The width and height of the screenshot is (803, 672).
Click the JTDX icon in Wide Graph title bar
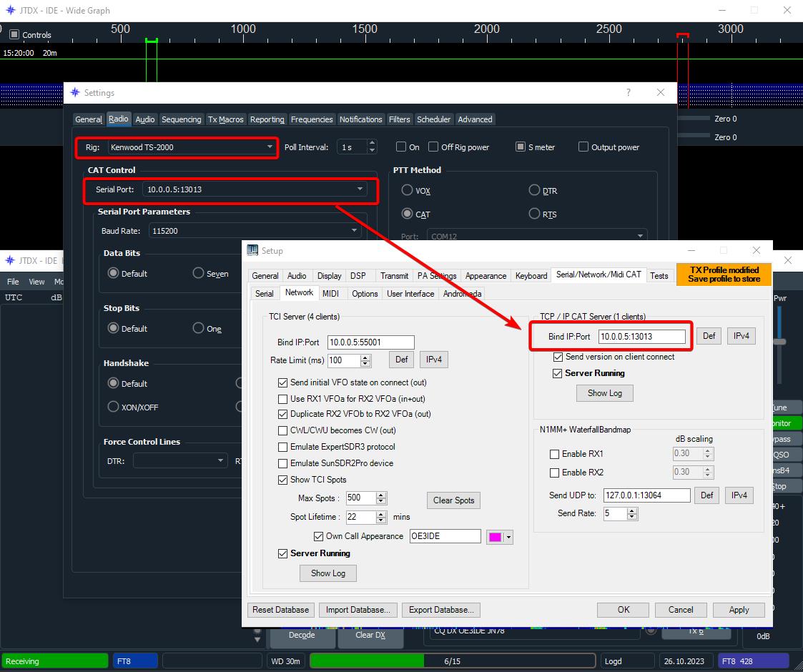[10, 11]
